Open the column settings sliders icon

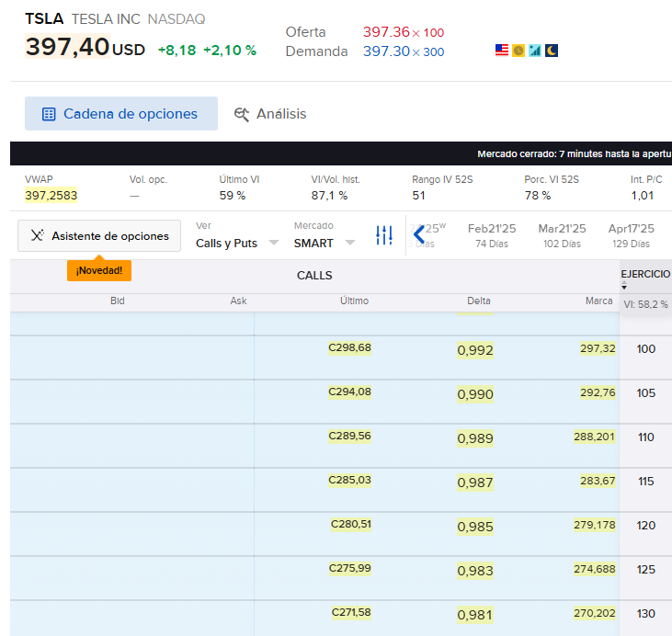coord(384,235)
